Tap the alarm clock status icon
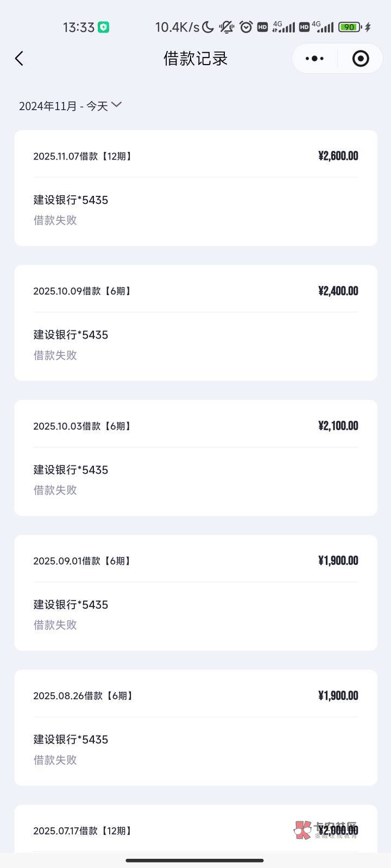 (246, 27)
